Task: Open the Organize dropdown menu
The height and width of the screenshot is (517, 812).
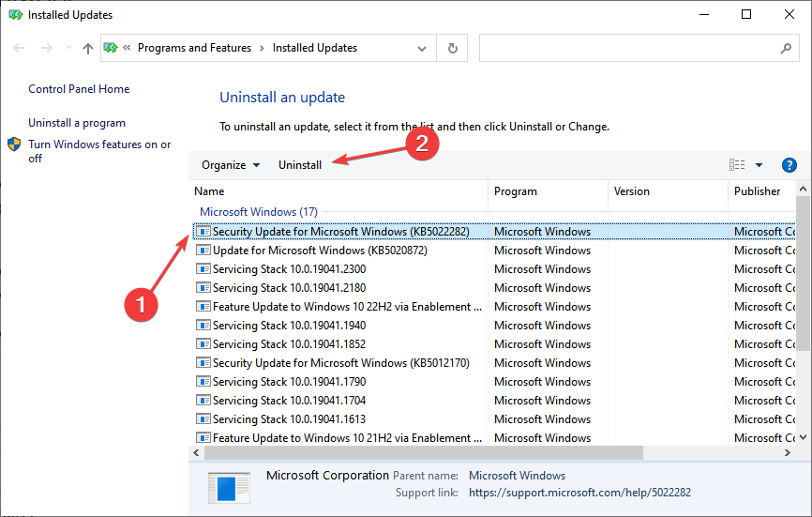Action: (x=231, y=165)
